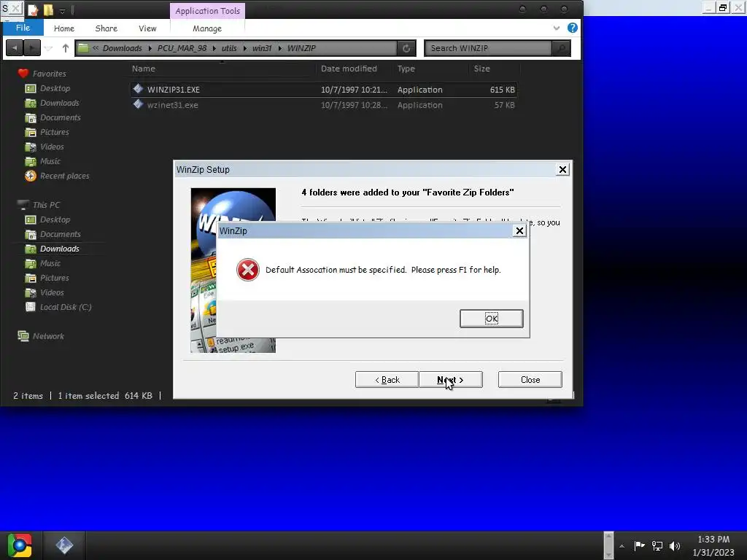Click the Close button in WinZip Setup
The image size is (747, 560).
pyautogui.click(x=530, y=379)
